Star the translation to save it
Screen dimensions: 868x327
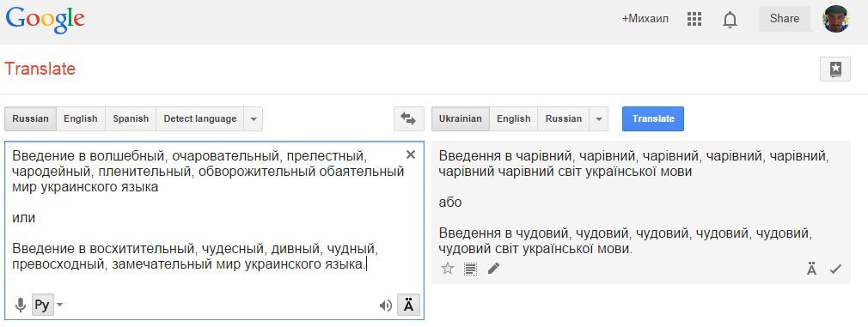tap(448, 269)
